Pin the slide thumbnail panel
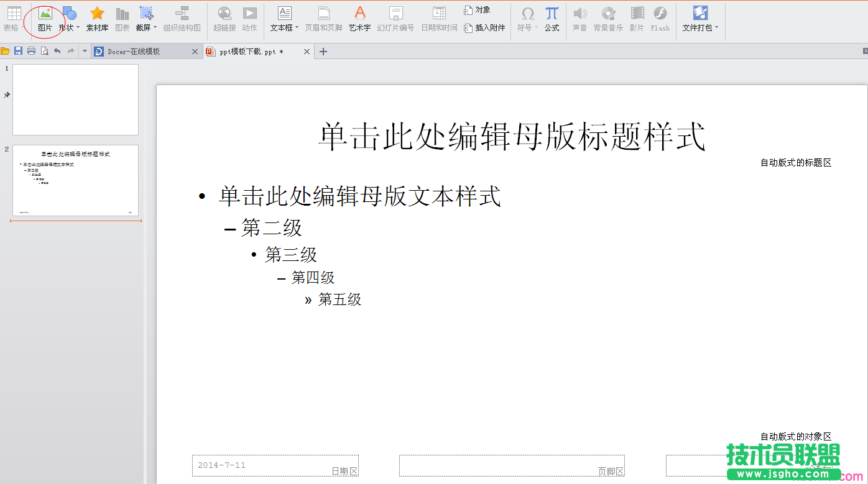868x484 pixels. point(6,94)
